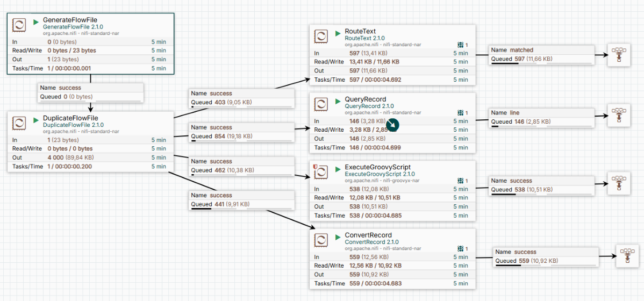
Task: Click the DuplicateFlowFile processor icon
Action: coord(19,123)
